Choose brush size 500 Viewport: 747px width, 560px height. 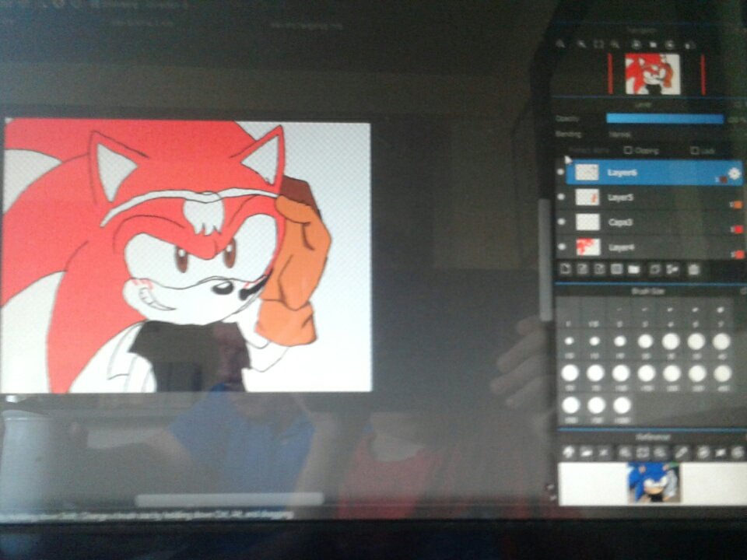[x=570, y=410]
